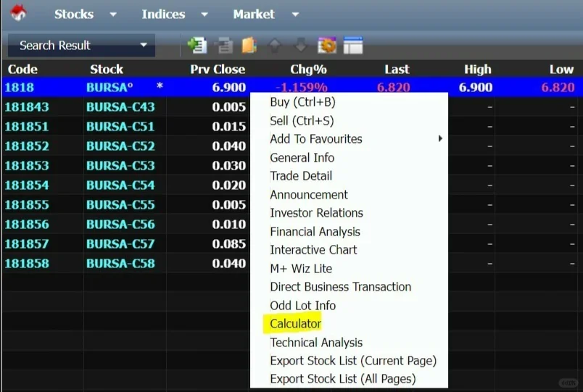
Task: Open M+ Wiz Lite menu entry
Action: coord(301,268)
